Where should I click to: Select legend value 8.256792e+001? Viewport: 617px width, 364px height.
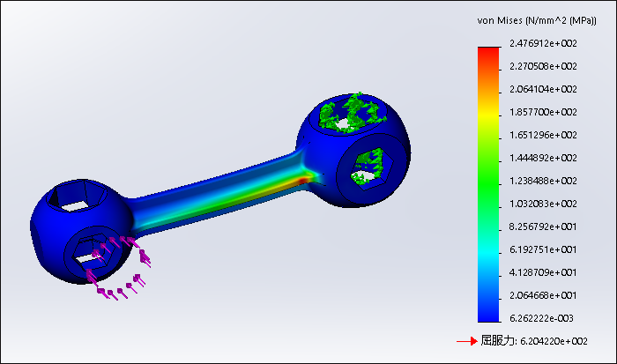(x=543, y=227)
